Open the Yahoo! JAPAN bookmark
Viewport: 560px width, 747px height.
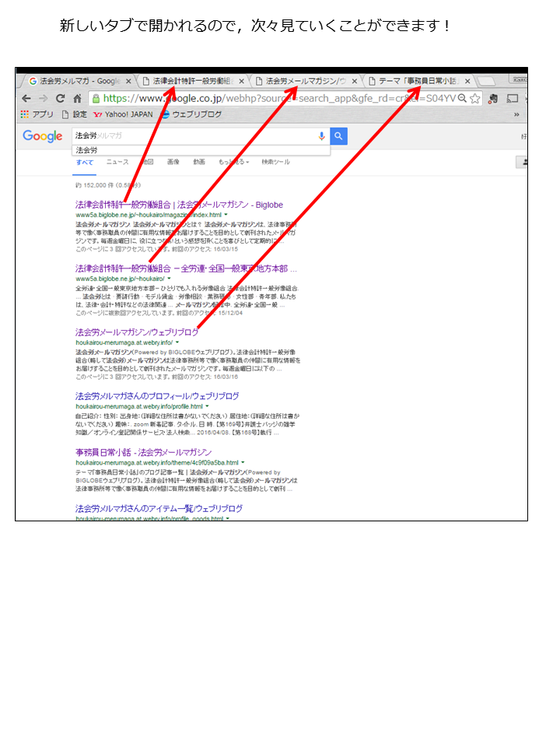coord(123,114)
